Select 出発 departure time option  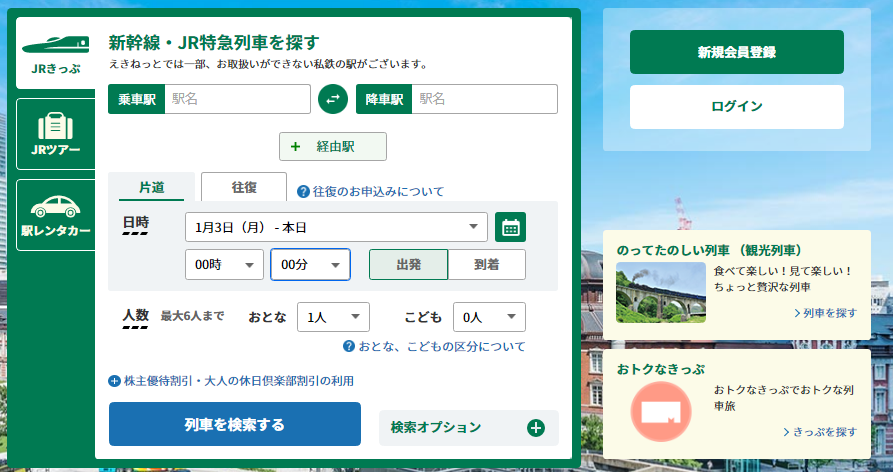pos(408,265)
